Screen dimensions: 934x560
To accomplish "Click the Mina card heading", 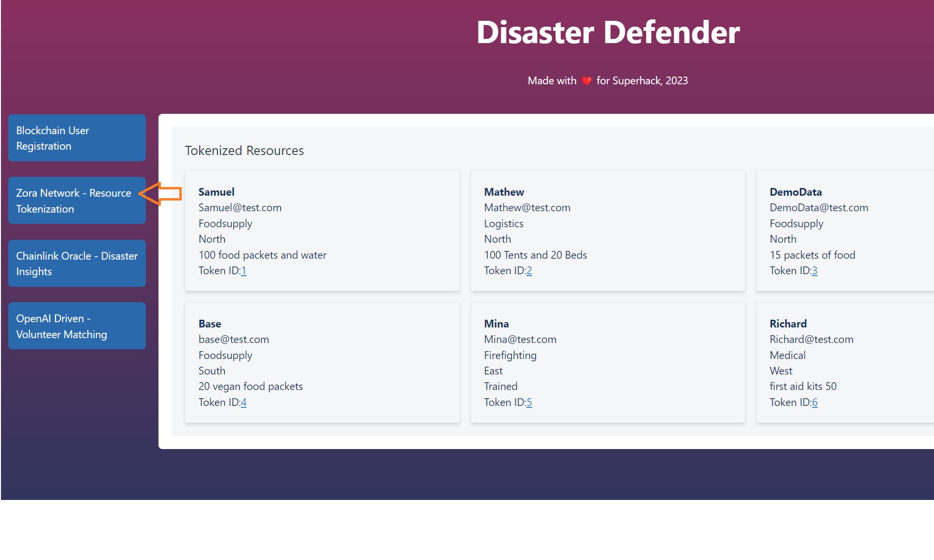I will point(496,324).
